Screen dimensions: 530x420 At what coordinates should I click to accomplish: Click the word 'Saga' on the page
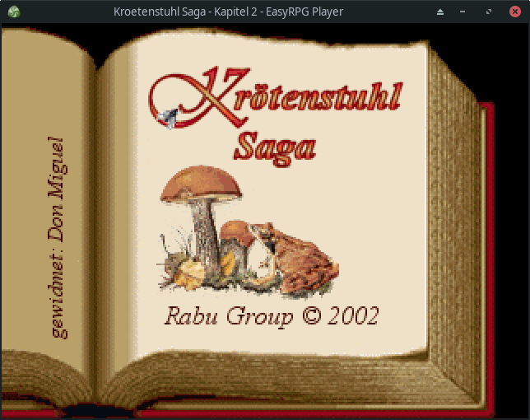click(x=274, y=147)
